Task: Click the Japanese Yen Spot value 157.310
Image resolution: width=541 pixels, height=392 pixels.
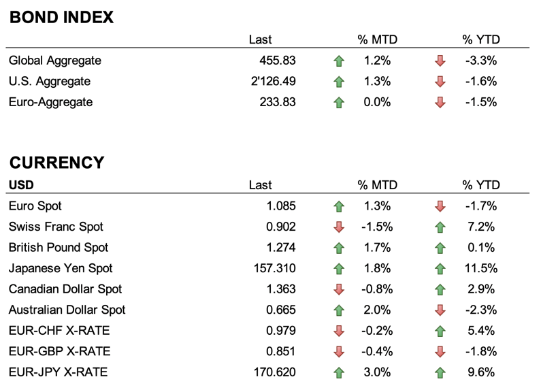Action: point(273,269)
